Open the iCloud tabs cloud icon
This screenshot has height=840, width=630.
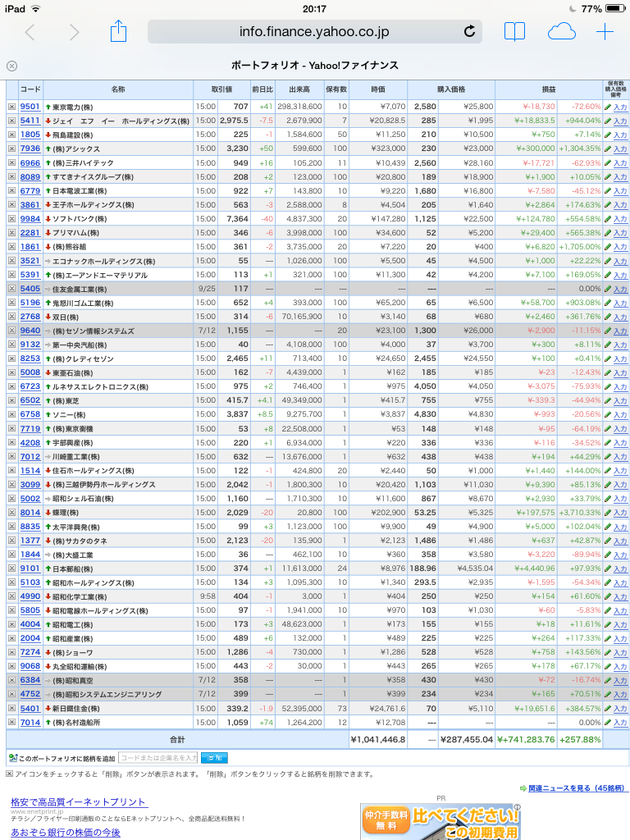pyautogui.click(x=561, y=32)
